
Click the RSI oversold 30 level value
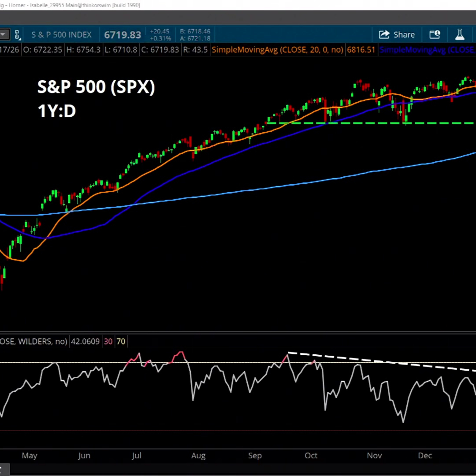pos(108,341)
